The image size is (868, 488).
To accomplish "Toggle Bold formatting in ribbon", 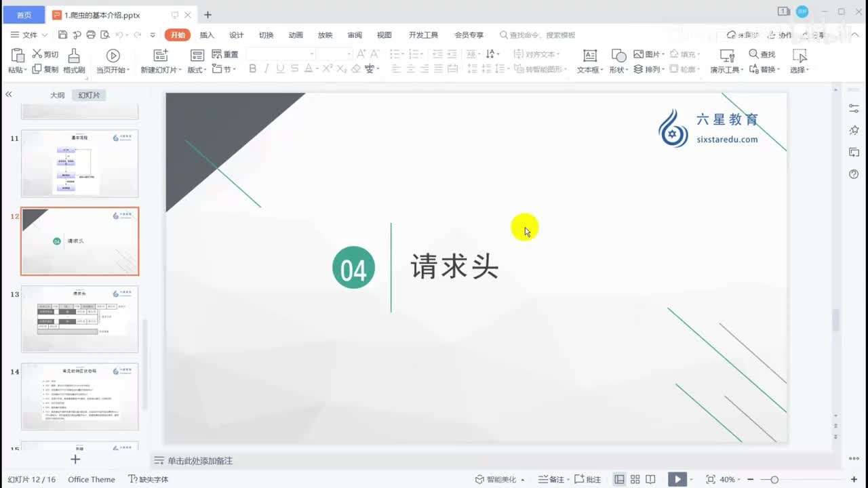I will 253,68.
